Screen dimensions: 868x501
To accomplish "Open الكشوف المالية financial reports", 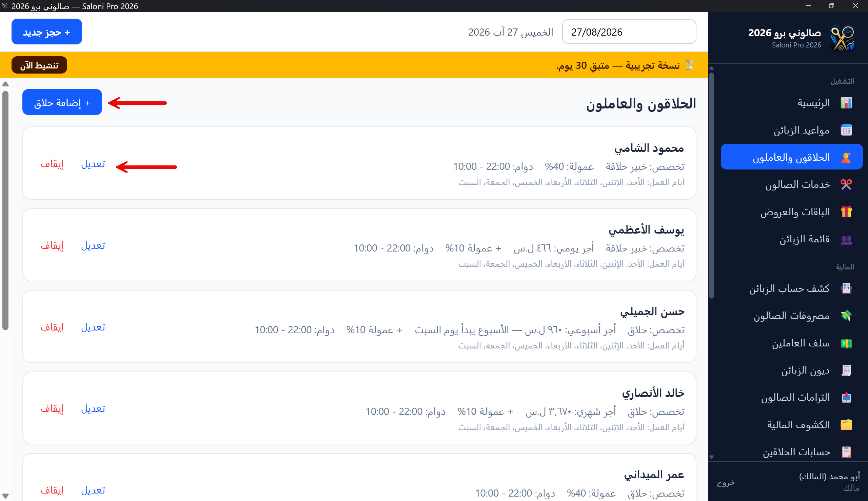I will click(x=792, y=425).
